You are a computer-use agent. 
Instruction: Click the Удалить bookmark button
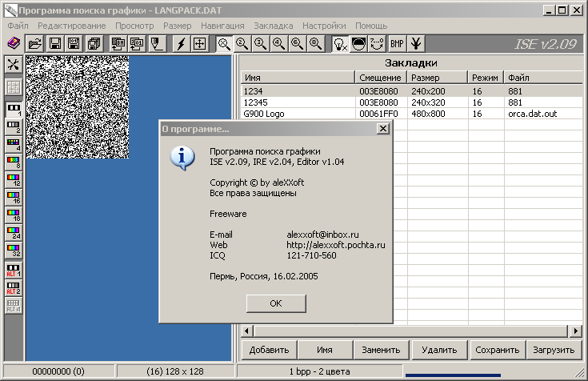[x=440, y=350]
